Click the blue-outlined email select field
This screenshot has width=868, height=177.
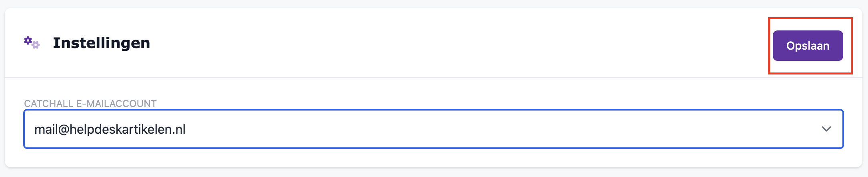coord(433,129)
